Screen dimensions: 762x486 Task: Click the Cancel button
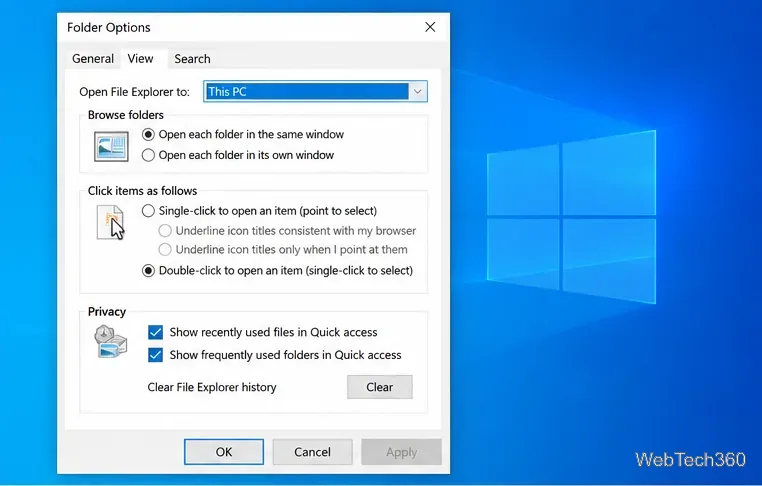click(x=312, y=452)
